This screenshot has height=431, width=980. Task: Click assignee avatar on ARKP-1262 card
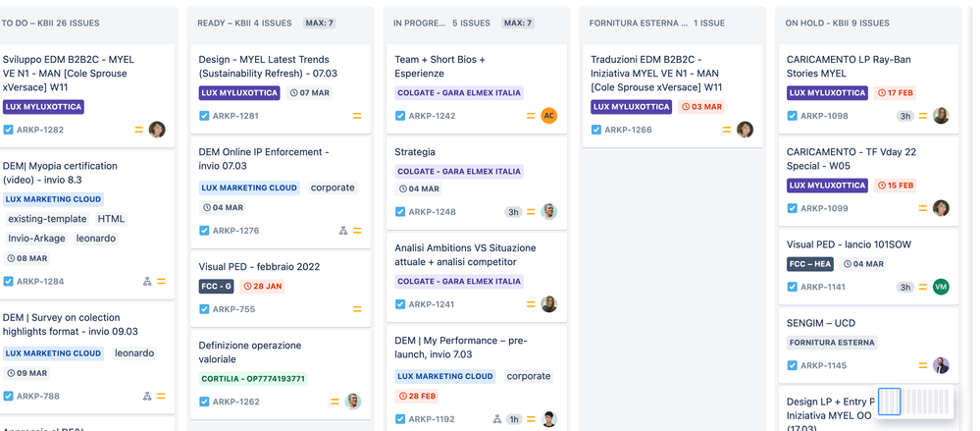pos(353,402)
